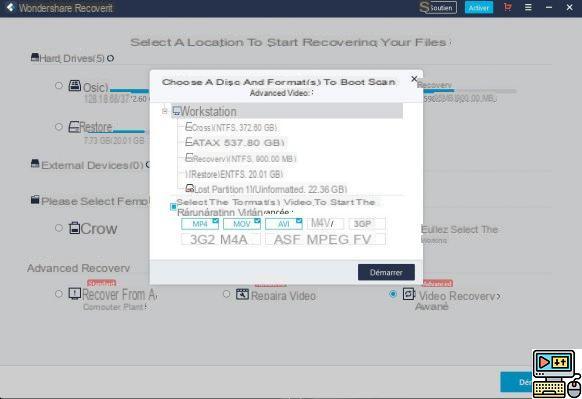Select Restore NTFS 20.01 GB partition
This screenshot has width=582, height=399.
click(234, 174)
